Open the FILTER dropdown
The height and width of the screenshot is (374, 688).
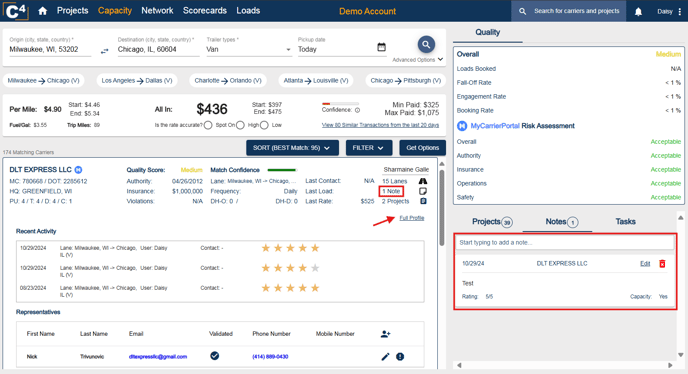pyautogui.click(x=368, y=148)
